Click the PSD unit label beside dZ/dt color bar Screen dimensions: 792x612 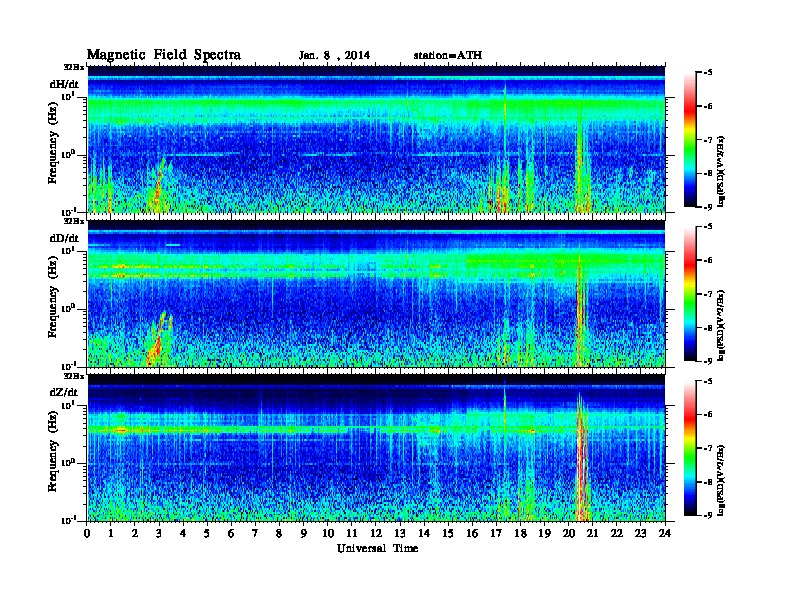click(x=721, y=480)
